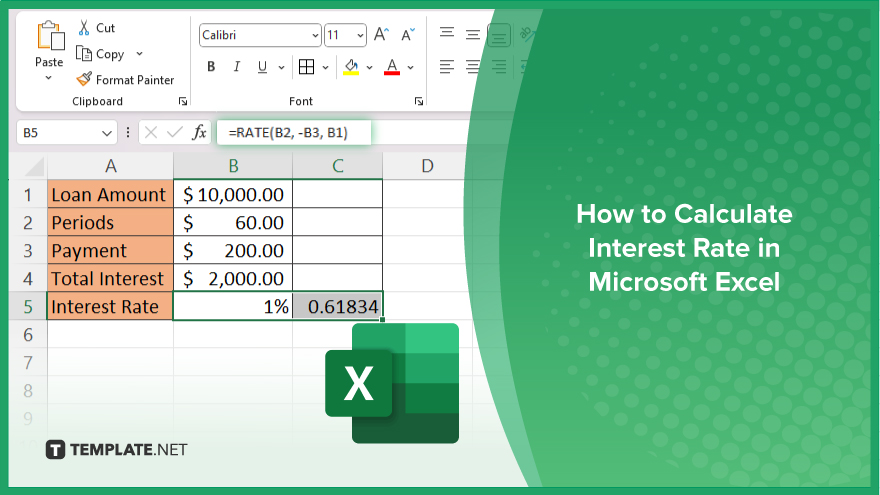This screenshot has width=880, height=495.
Task: Click the Template.net logo
Action: 116,450
